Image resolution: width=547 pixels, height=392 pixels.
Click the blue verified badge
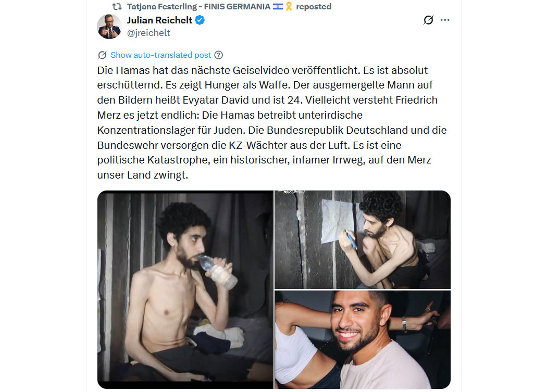coord(200,20)
